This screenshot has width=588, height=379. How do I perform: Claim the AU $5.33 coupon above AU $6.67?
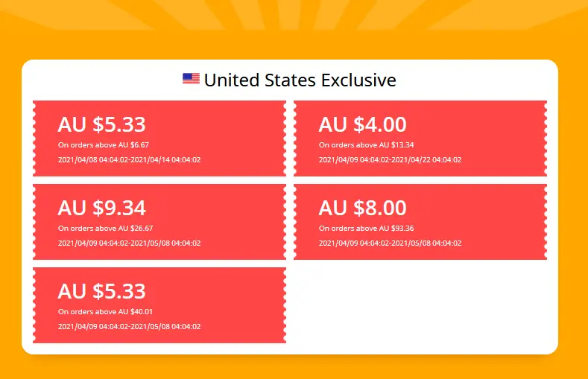(159, 138)
